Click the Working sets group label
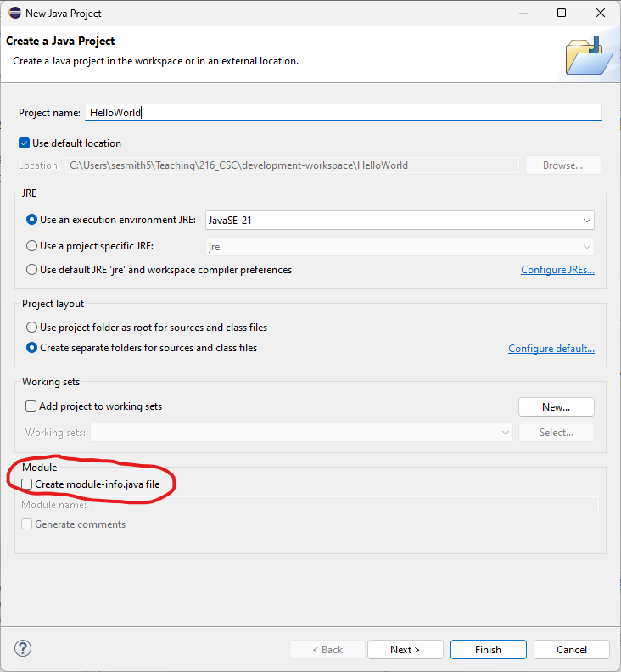Image resolution: width=621 pixels, height=672 pixels. (51, 382)
